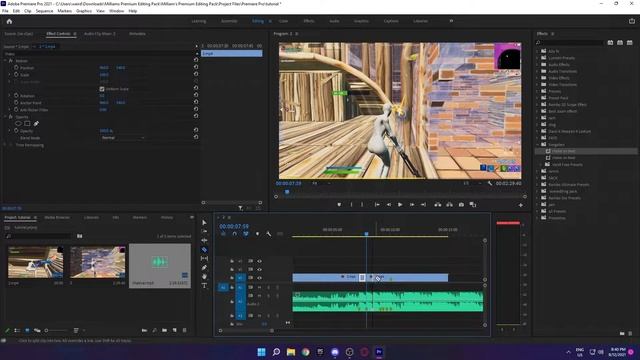Click the timeline Add Marker icon

pyautogui.click(x=257, y=234)
